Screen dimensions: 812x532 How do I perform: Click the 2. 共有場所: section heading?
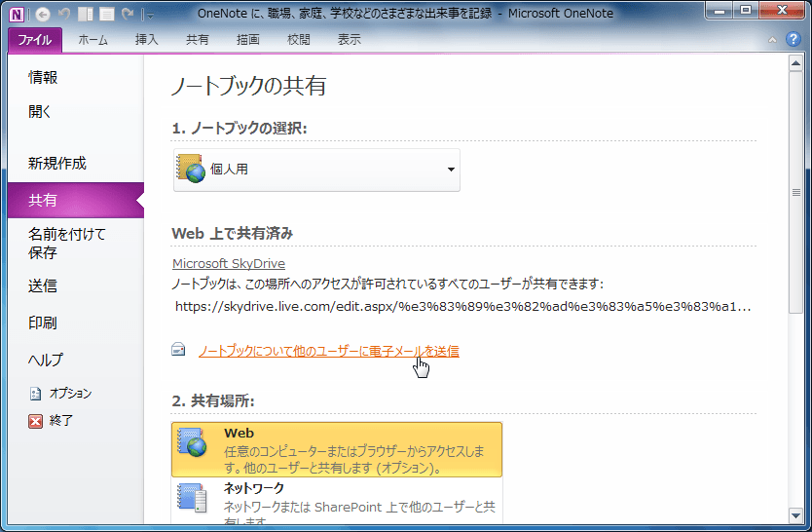point(213,400)
